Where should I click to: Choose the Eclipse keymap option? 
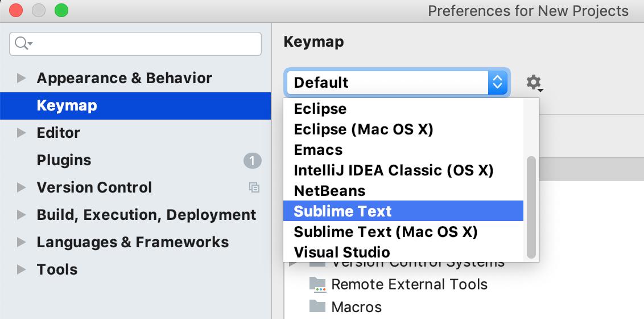[x=403, y=109]
